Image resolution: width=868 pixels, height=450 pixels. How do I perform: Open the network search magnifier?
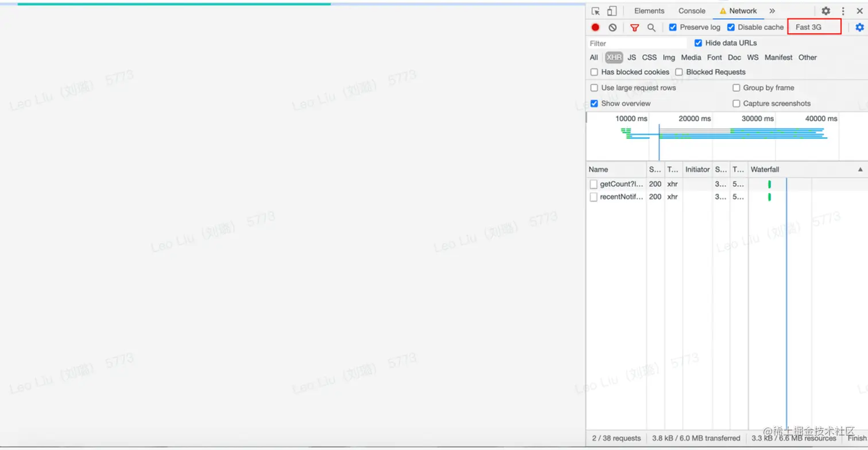point(651,28)
